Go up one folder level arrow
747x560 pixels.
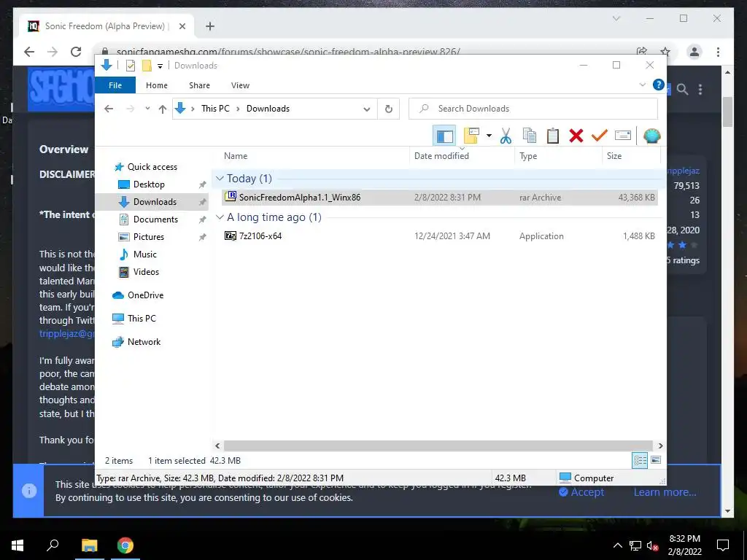163,109
